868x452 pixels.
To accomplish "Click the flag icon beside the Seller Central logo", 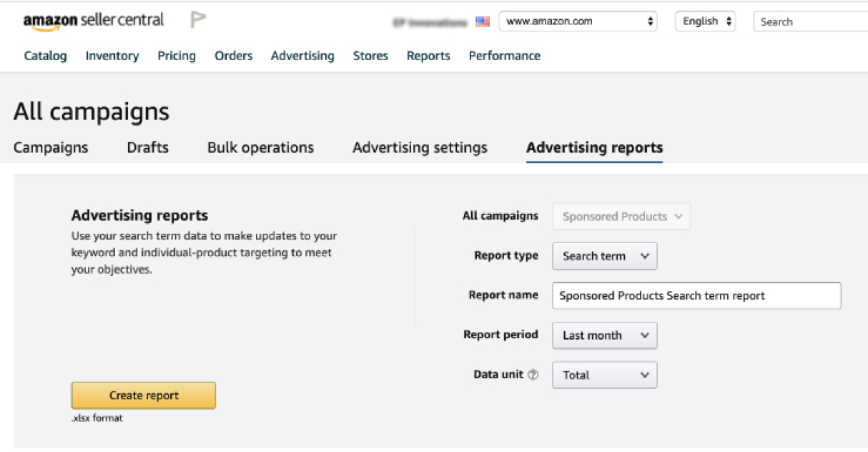I will tap(198, 20).
